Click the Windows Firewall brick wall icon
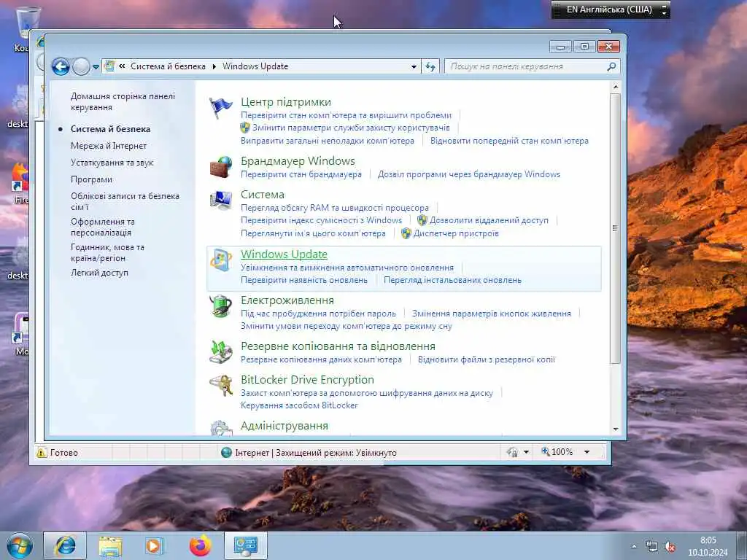This screenshot has width=747, height=560. point(220,167)
